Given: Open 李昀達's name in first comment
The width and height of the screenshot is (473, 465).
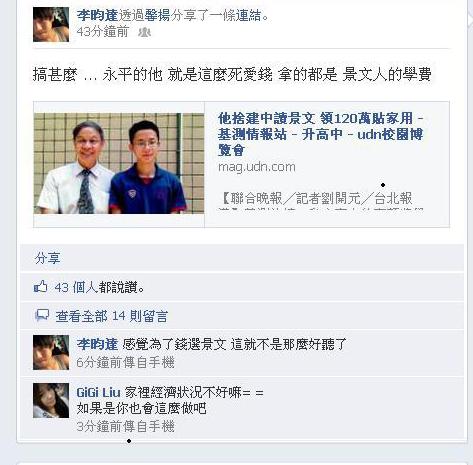Looking at the screenshot, I should pos(97,344).
